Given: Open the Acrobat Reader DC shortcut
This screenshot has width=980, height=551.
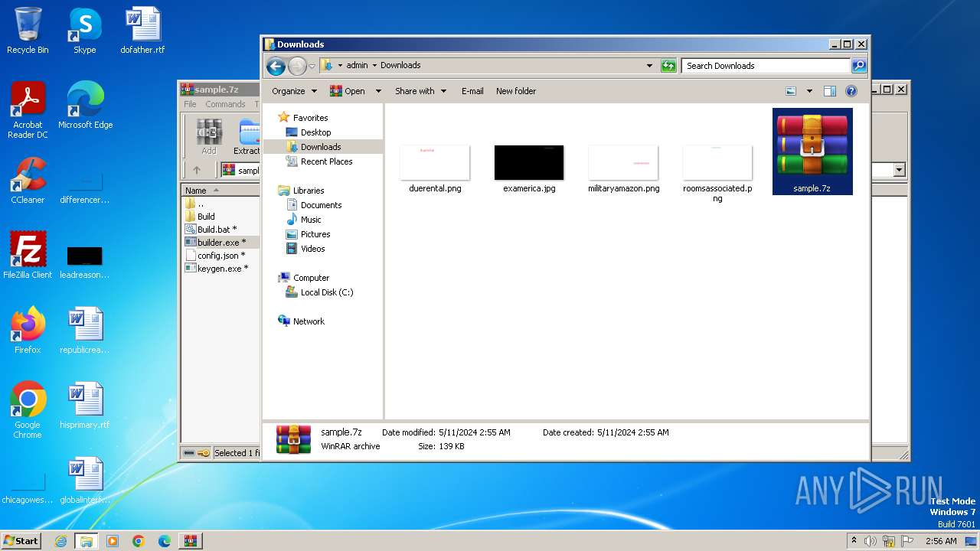Looking at the screenshot, I should 28,110.
